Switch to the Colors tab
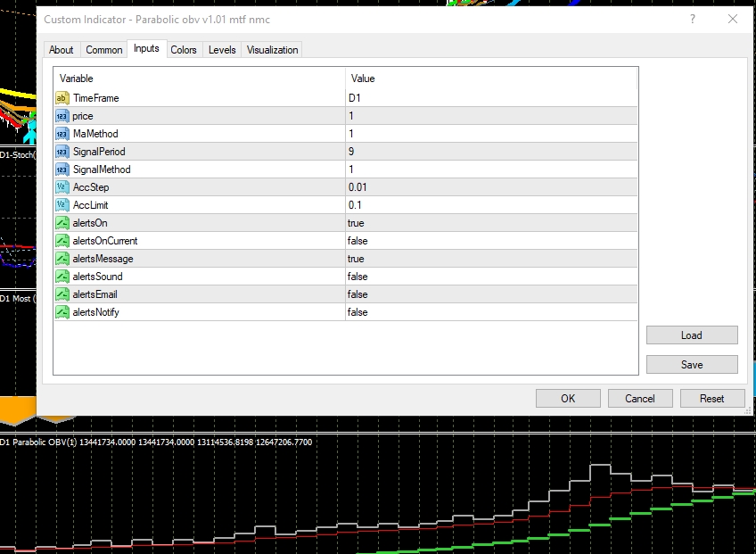 (184, 50)
